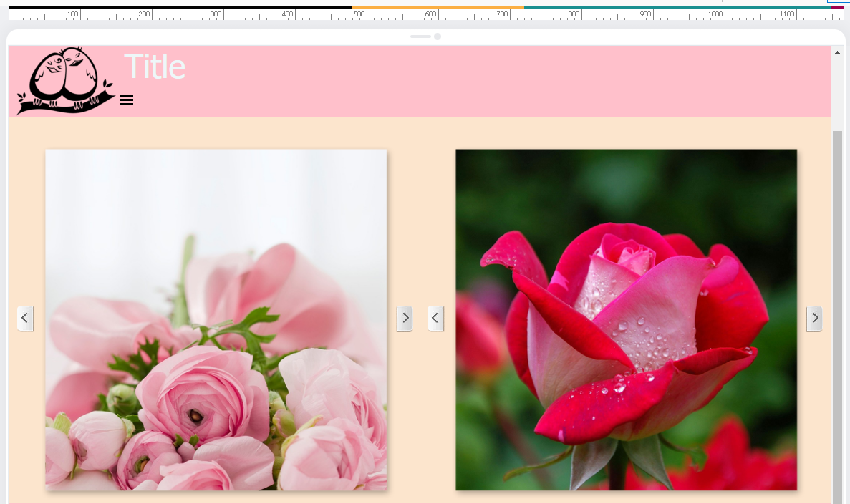The width and height of the screenshot is (850, 504).
Task: Select the teal breakpoint bar above the ruler
Action: 677,7
